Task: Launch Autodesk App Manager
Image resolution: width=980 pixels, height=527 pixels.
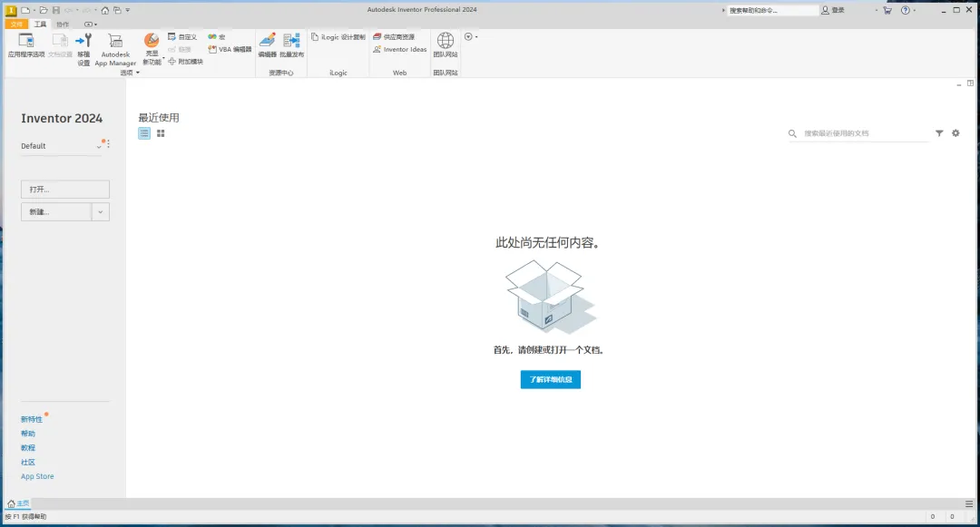Action: click(115, 49)
